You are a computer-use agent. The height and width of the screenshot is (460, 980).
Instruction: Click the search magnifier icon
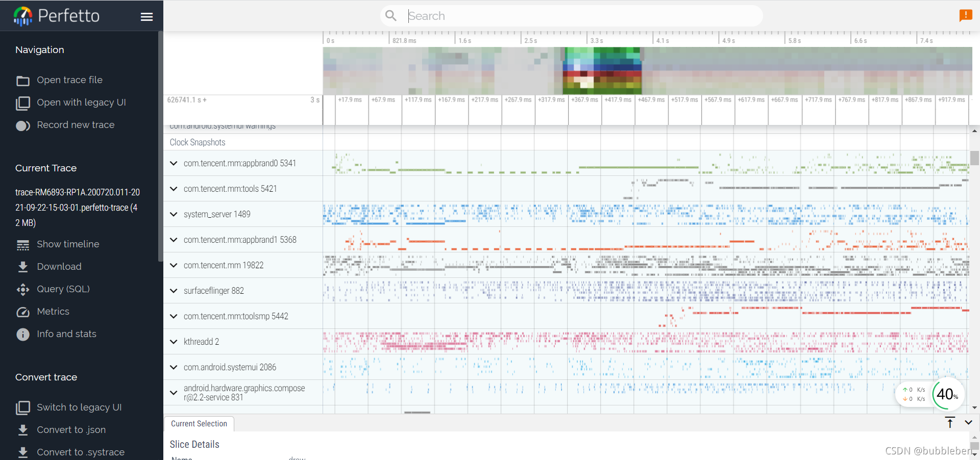tap(391, 16)
